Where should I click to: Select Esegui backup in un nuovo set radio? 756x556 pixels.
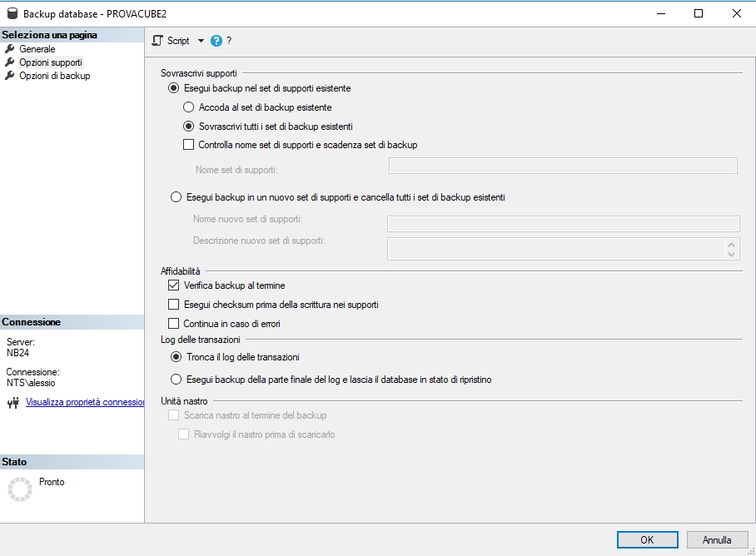175,197
